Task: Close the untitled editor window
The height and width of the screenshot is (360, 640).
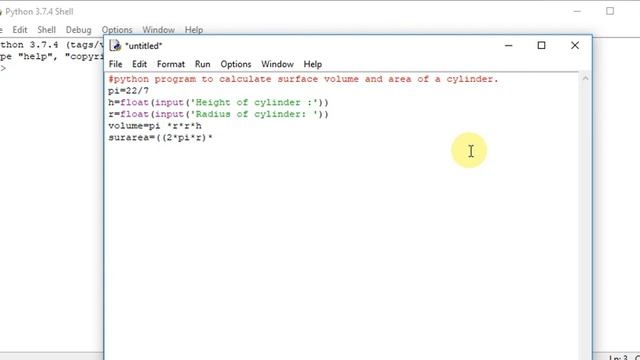Action: (575, 45)
